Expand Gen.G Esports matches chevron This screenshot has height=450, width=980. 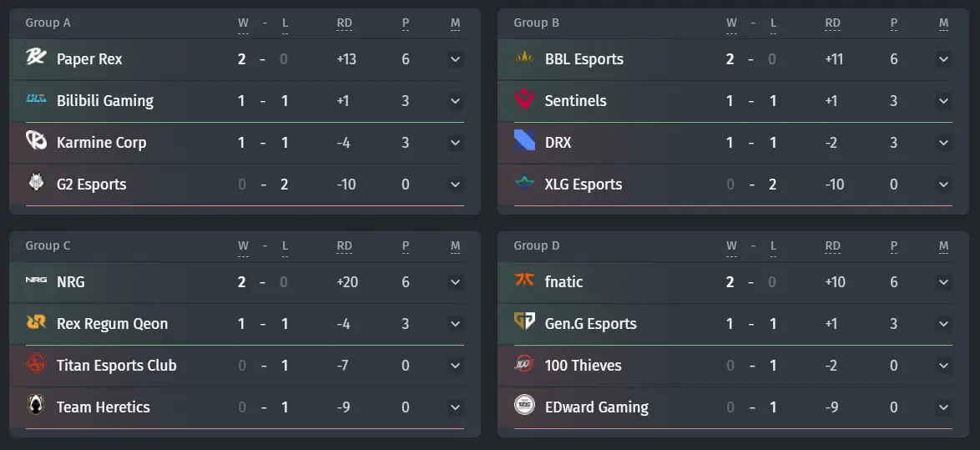tap(943, 324)
